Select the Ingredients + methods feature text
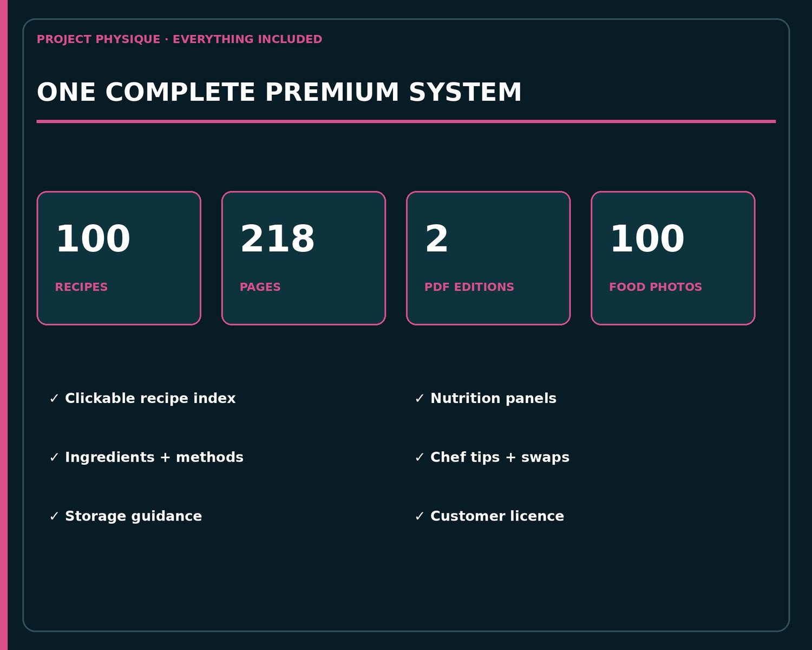 [x=154, y=458]
